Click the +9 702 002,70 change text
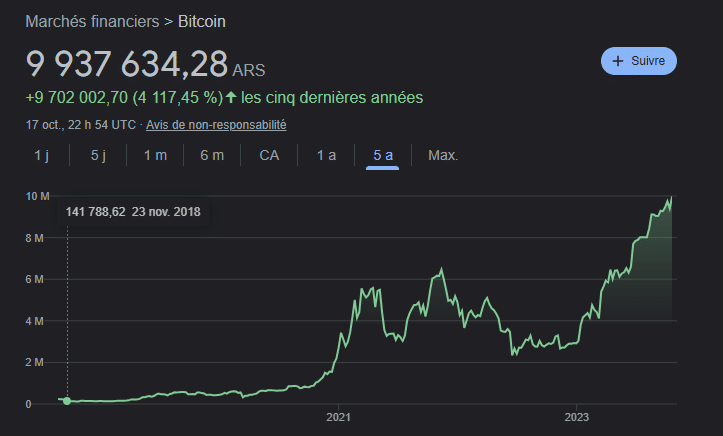723x436 pixels. point(77,98)
